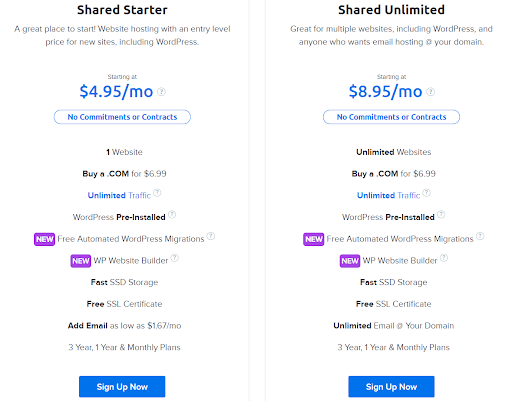Viewport: 512px width, 401px height.
Task: Click Unlimited Traffic link in Shared Starter
Action: click(x=119, y=195)
